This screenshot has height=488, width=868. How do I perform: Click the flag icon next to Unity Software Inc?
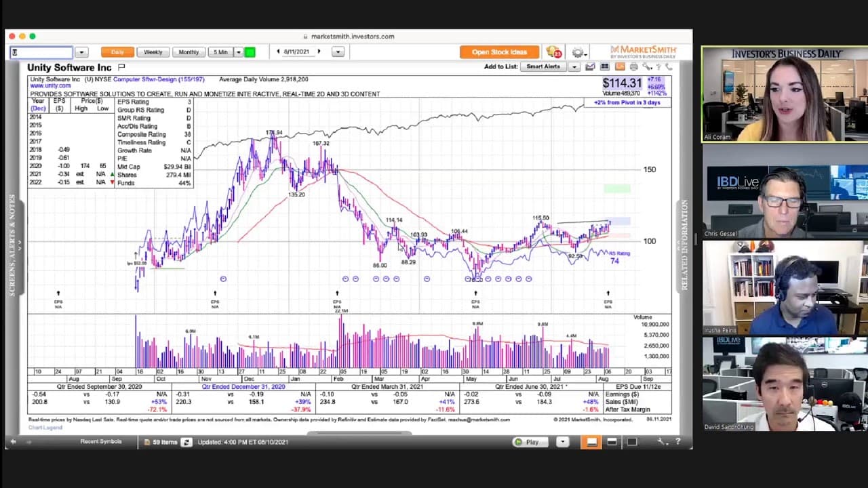(x=121, y=67)
